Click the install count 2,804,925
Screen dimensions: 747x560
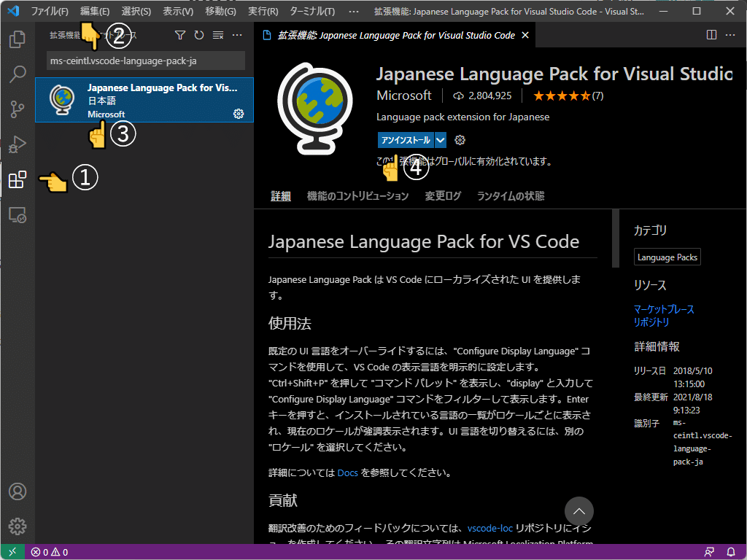[x=482, y=96]
